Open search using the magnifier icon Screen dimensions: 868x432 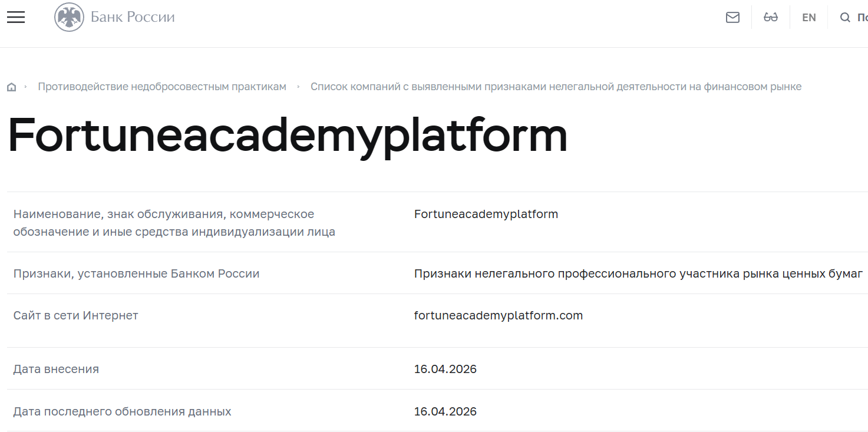pyautogui.click(x=845, y=17)
